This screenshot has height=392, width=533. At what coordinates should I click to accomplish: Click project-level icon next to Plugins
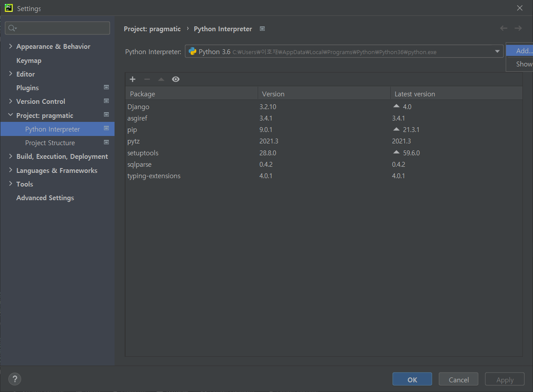106,87
